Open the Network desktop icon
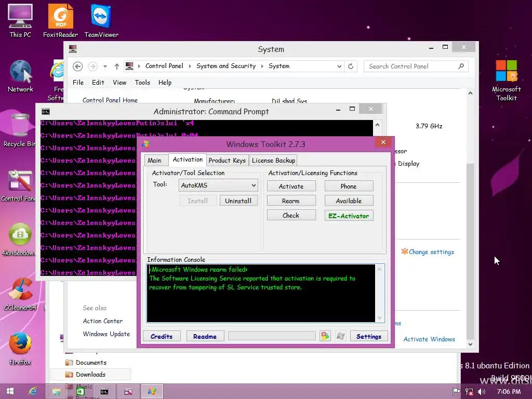Image resolution: width=532 pixels, height=399 pixels. click(20, 76)
